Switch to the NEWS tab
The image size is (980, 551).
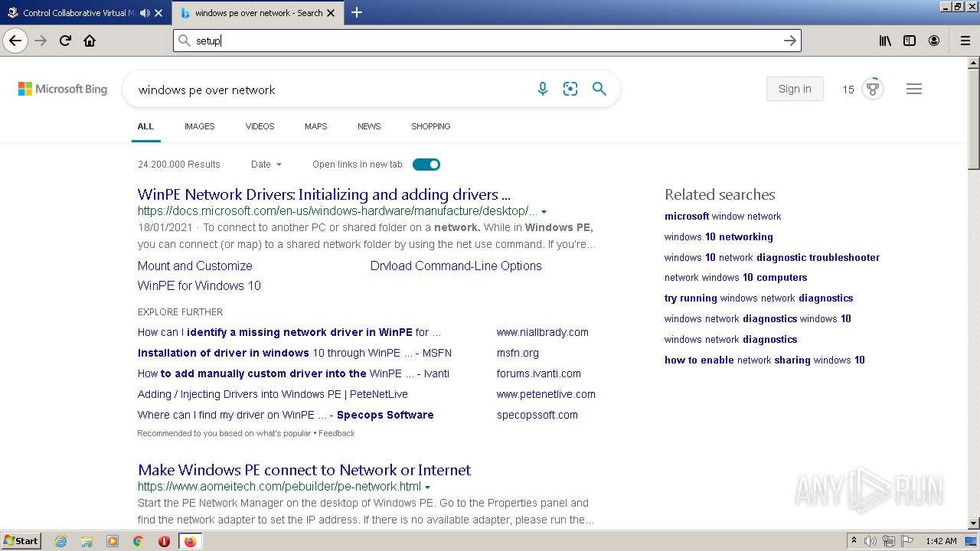pos(369,126)
